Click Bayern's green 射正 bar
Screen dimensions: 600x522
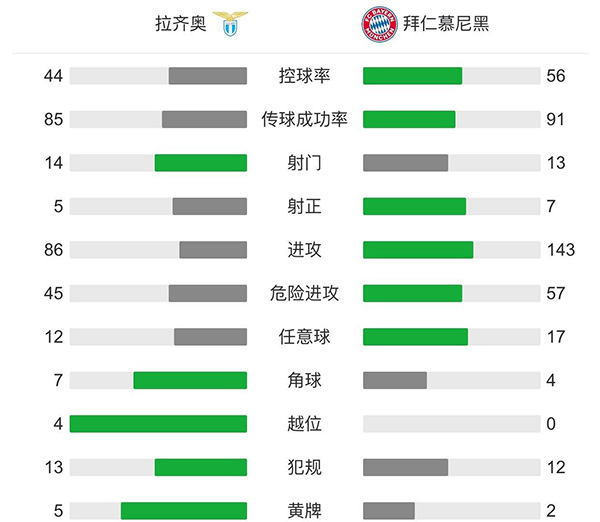click(x=414, y=206)
